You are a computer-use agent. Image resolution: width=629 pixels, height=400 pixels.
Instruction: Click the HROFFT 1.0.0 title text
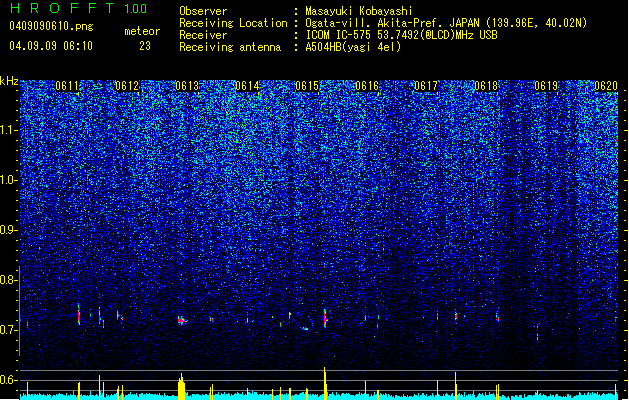pos(78,8)
